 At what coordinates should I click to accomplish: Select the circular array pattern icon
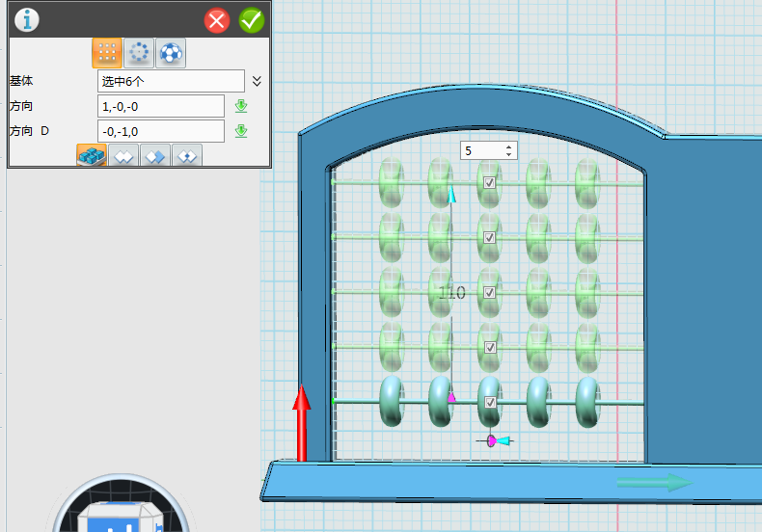pyautogui.click(x=139, y=53)
